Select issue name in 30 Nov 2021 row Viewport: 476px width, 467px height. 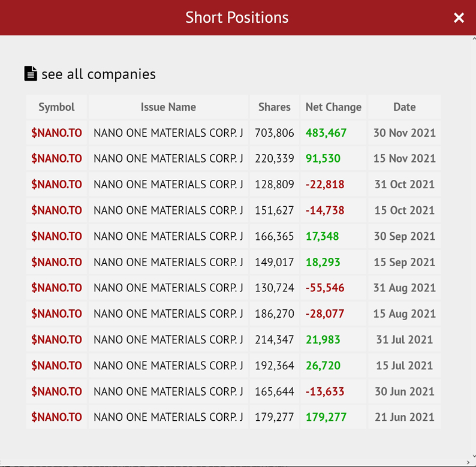coord(168,132)
